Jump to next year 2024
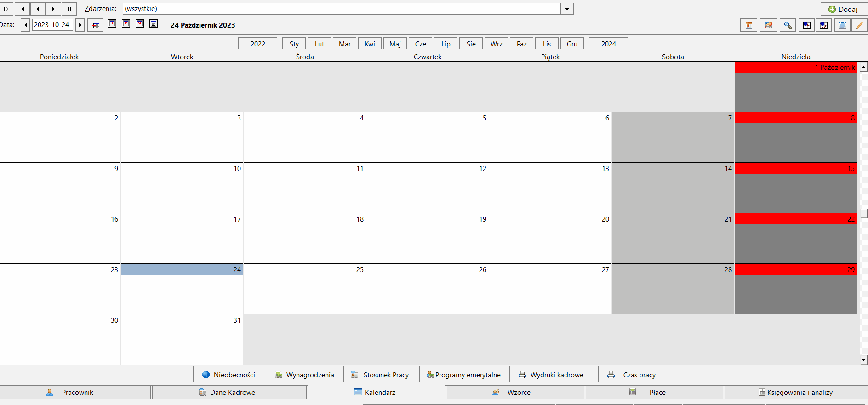868x405 pixels. [x=608, y=44]
